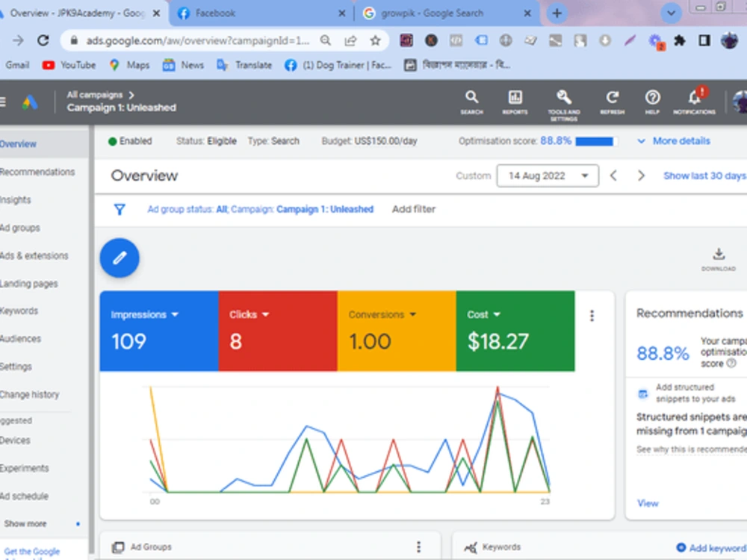Viewport: 747px width, 560px height.
Task: Open the Help question mark icon
Action: point(652,102)
